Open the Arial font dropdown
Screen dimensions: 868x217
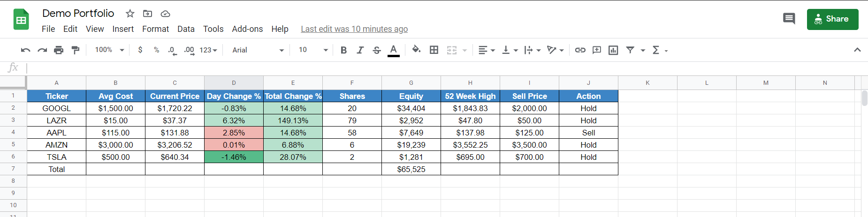[x=258, y=50]
